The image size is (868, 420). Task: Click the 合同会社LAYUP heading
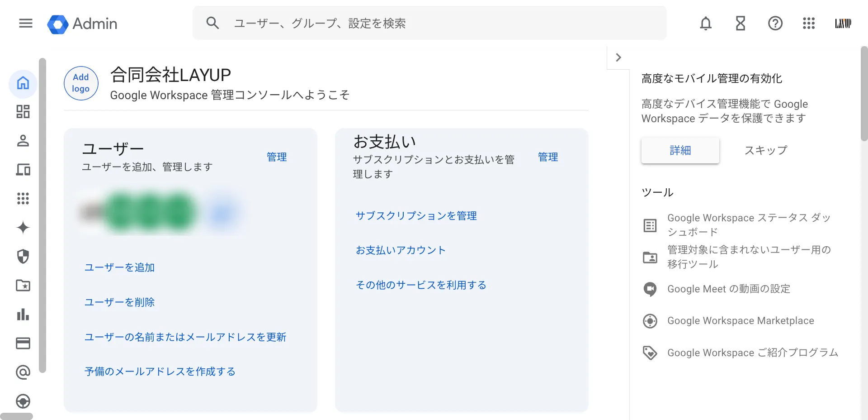pos(170,75)
